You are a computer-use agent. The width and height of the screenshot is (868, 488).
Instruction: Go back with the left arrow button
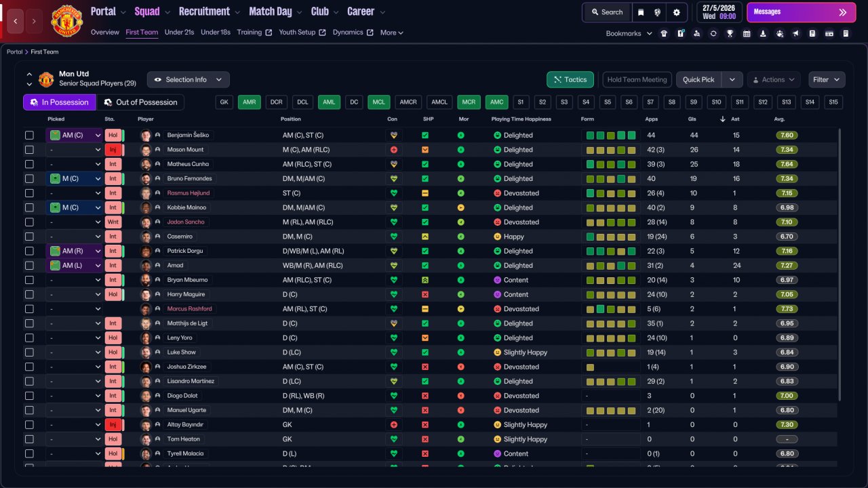coord(15,22)
